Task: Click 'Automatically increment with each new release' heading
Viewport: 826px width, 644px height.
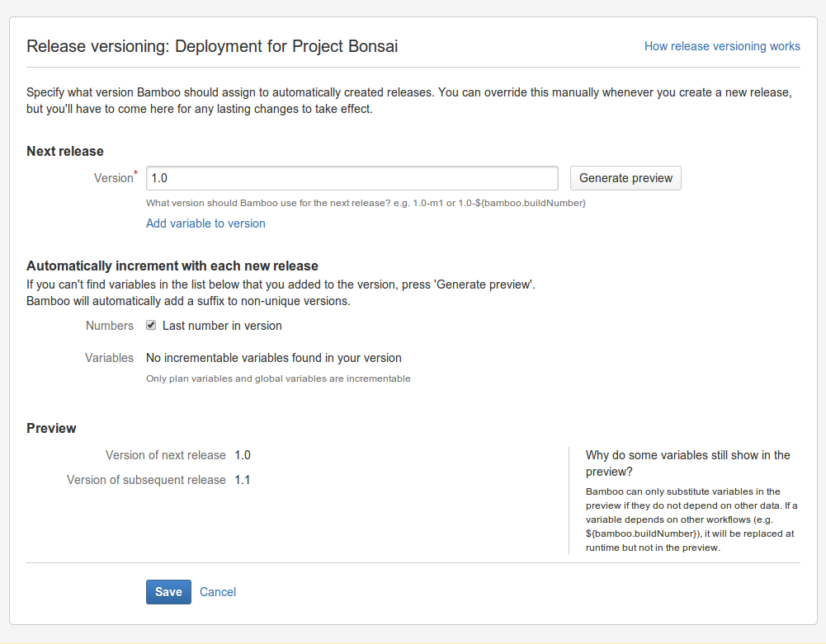Action: pyautogui.click(x=172, y=266)
